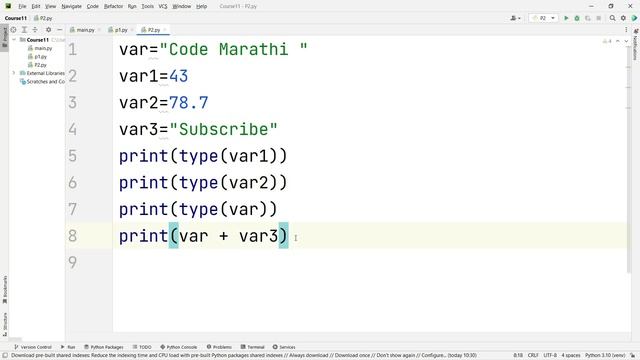Expand the External Libraries node

click(x=14, y=73)
